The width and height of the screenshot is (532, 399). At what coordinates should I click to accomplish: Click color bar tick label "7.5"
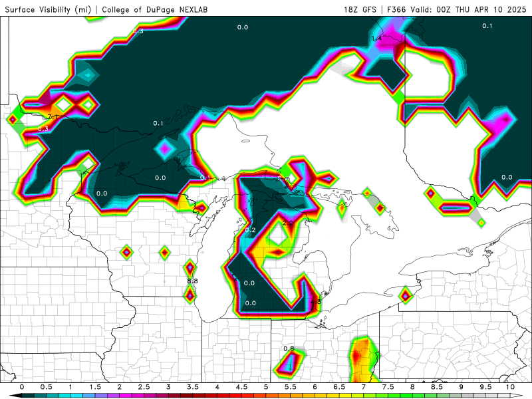tap(388, 387)
